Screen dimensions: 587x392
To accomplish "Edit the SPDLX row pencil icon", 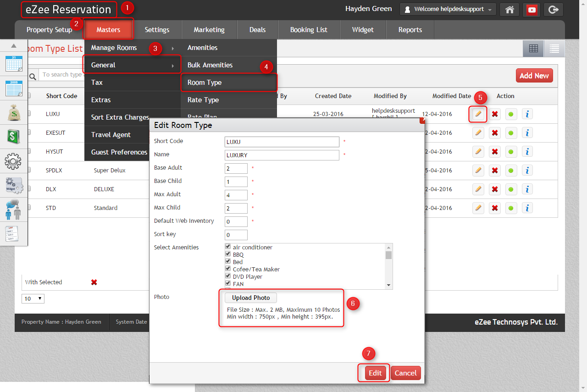I will point(478,170).
